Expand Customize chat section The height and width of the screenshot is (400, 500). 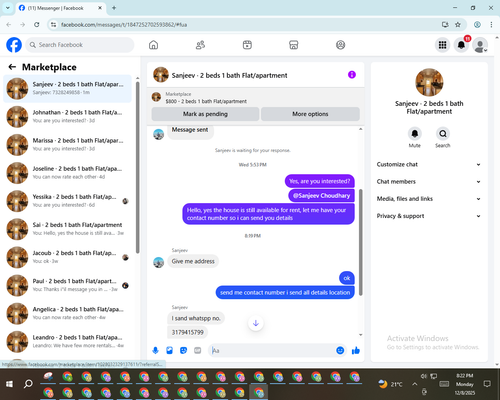pyautogui.click(x=429, y=164)
